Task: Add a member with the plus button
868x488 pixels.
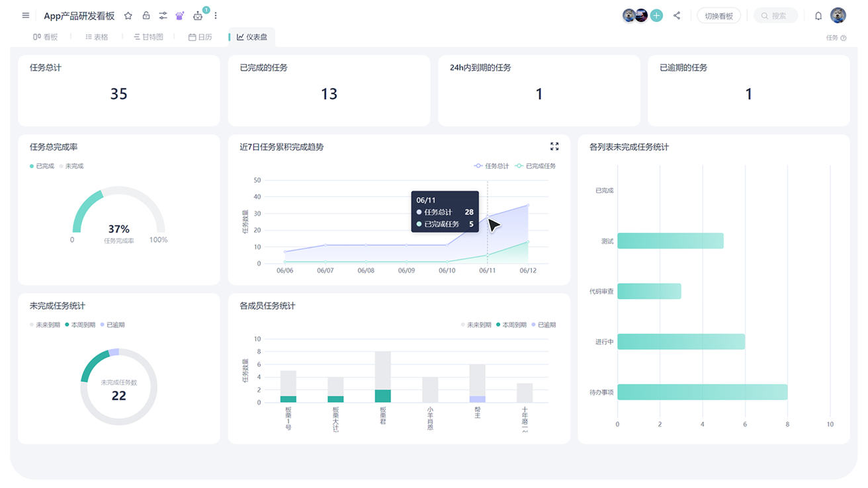Action: click(x=656, y=15)
